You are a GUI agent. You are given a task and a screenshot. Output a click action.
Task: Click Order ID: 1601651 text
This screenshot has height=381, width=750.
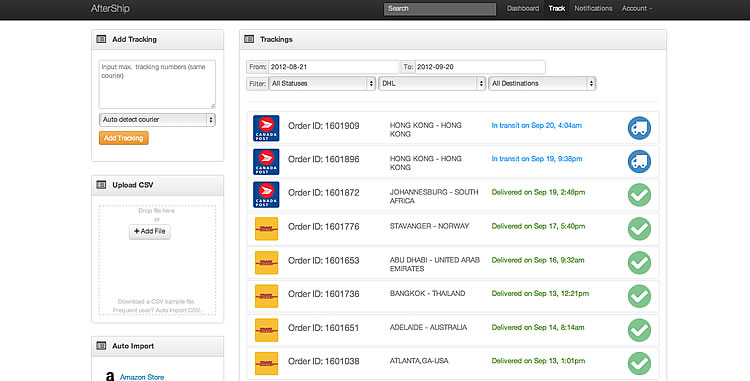pos(323,328)
